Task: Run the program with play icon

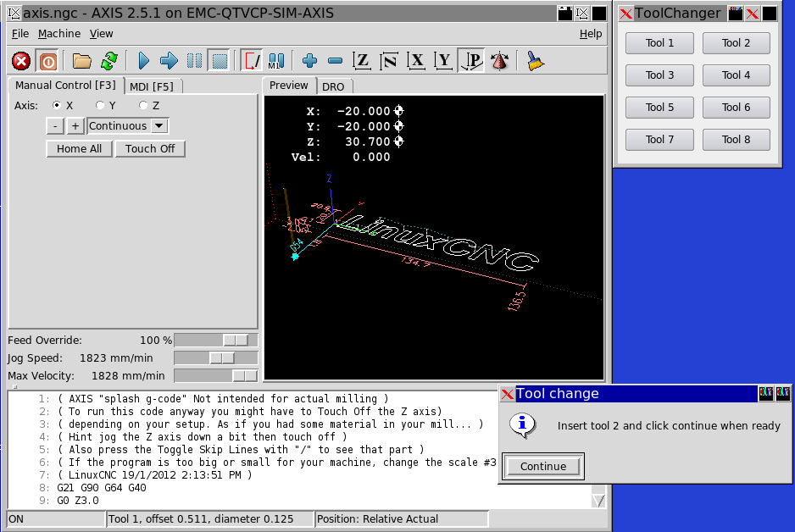Action: click(x=143, y=61)
